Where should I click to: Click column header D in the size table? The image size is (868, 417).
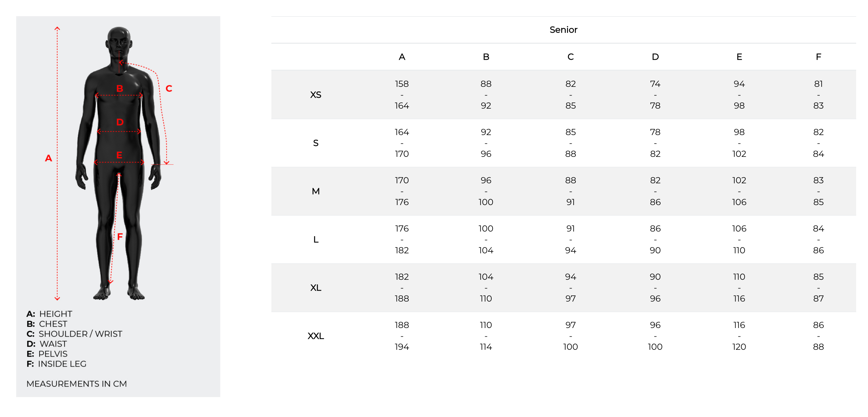coord(655,57)
